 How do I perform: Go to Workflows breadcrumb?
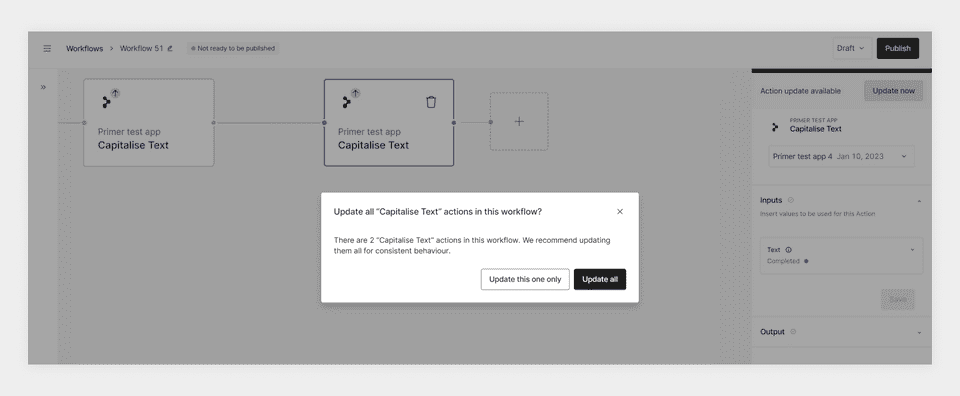pyautogui.click(x=84, y=48)
